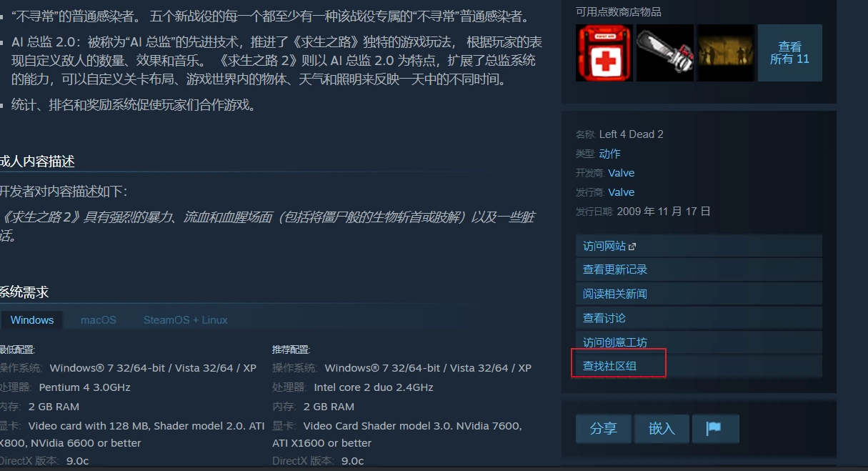Click external link icon beside 访问网站
The image size is (868, 471).
pyautogui.click(x=632, y=246)
